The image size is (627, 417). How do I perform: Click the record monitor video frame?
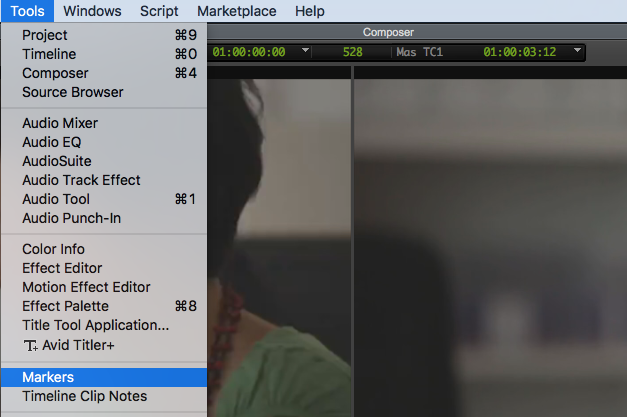coord(490,240)
